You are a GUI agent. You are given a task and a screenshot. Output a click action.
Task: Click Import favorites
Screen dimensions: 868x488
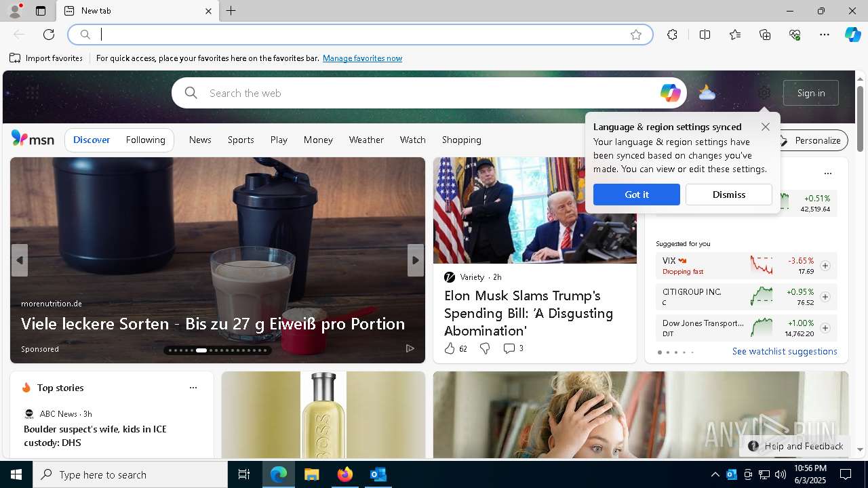point(46,58)
